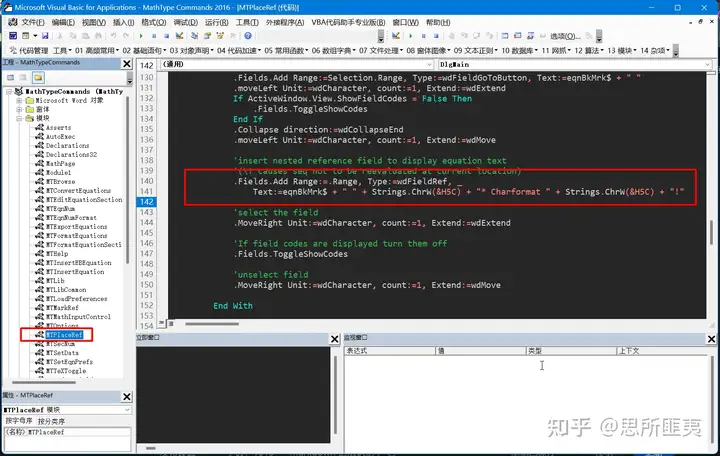Close the Project Explorer panel
Screen dimensions: 720x456
tap(127, 63)
